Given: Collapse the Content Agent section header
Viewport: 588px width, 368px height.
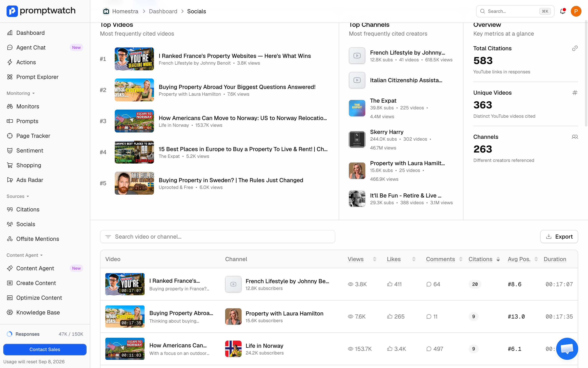Looking at the screenshot, I should tap(24, 255).
